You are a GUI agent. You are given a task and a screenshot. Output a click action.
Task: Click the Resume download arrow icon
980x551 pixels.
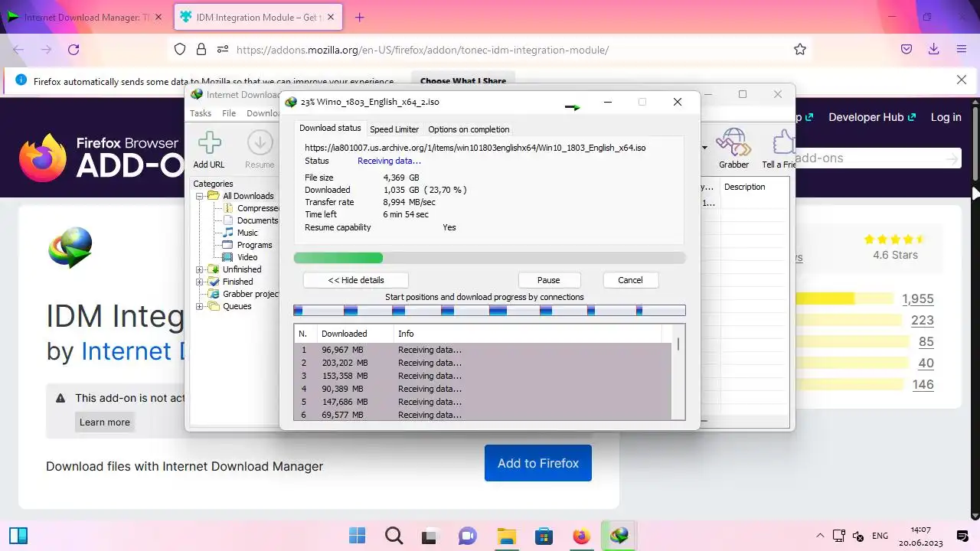click(260, 142)
